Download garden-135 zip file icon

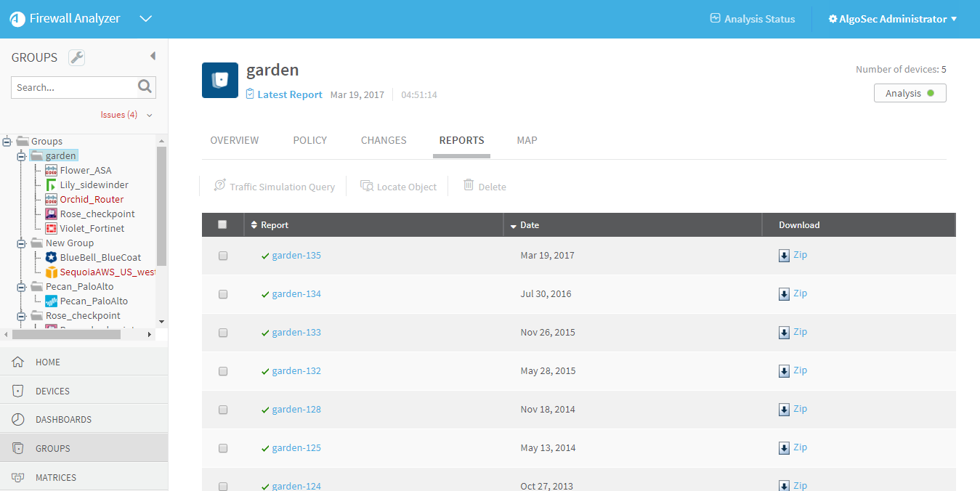click(x=784, y=256)
